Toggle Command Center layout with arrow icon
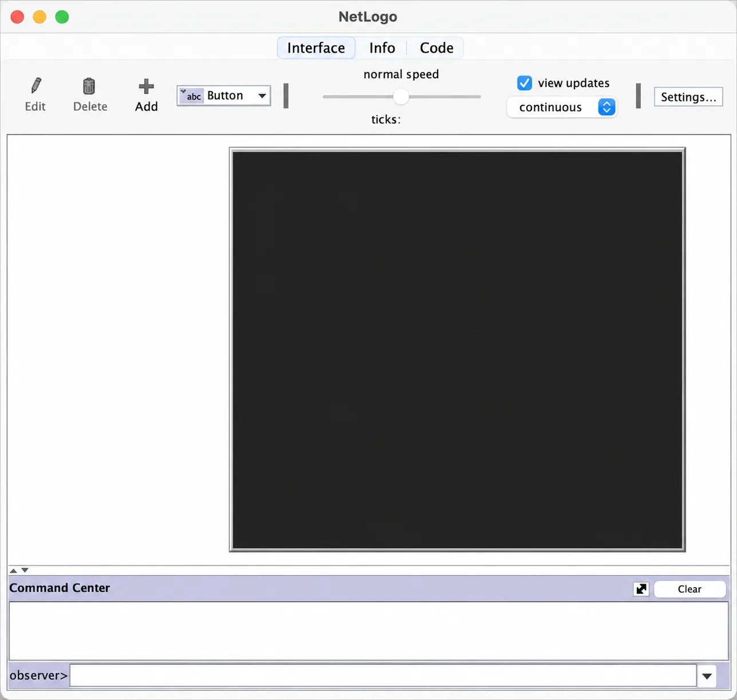737x700 pixels. tap(641, 589)
